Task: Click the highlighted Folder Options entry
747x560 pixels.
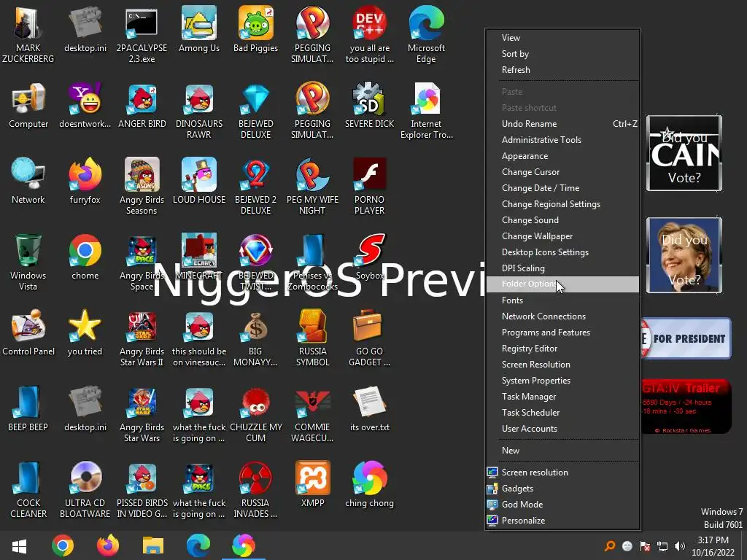Action: (x=562, y=284)
